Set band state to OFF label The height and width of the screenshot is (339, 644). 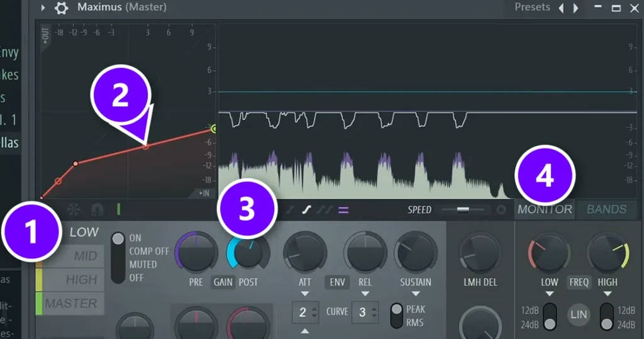(x=136, y=278)
